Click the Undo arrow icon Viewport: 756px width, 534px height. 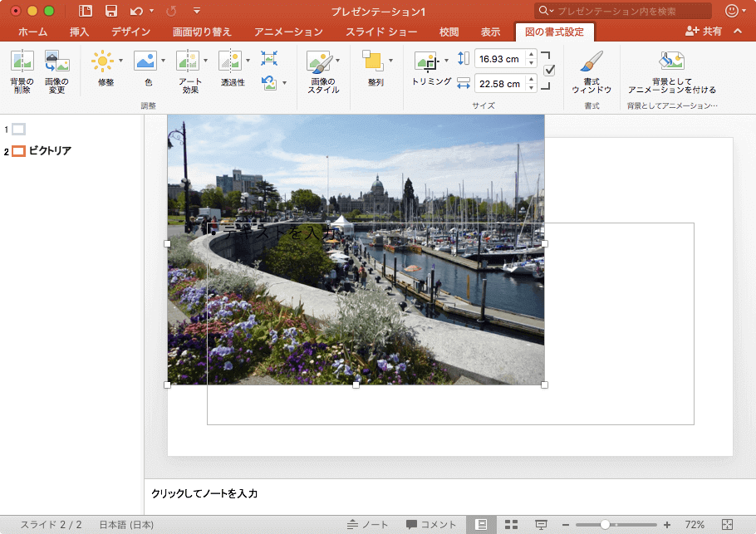tap(137, 11)
